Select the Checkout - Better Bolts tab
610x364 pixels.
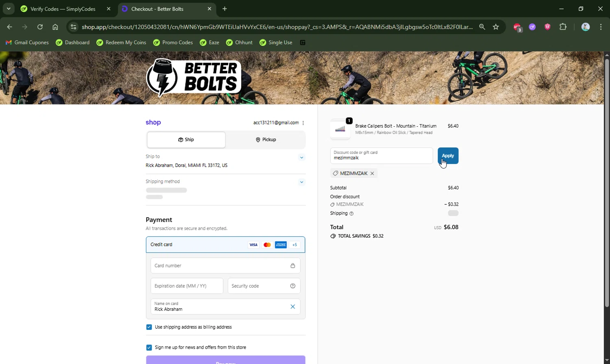(x=167, y=9)
